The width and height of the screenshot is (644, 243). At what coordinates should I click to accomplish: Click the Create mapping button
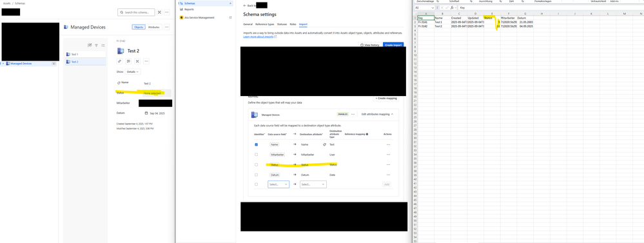pyautogui.click(x=386, y=99)
